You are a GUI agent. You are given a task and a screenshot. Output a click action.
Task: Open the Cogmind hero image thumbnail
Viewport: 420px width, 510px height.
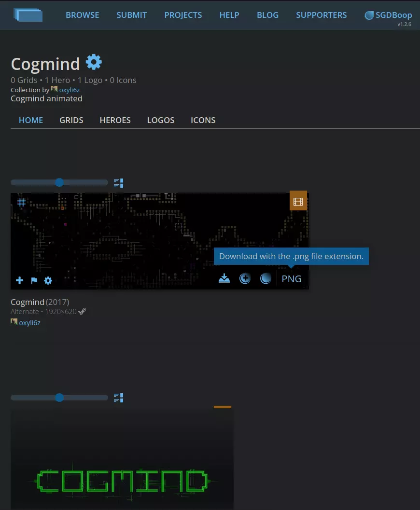(159, 241)
